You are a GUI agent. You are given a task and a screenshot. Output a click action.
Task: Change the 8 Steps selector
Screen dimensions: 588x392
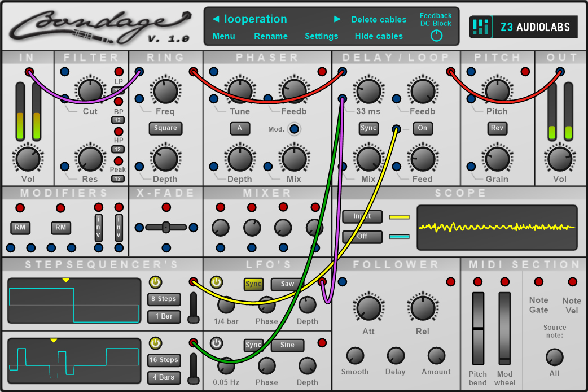point(164,299)
